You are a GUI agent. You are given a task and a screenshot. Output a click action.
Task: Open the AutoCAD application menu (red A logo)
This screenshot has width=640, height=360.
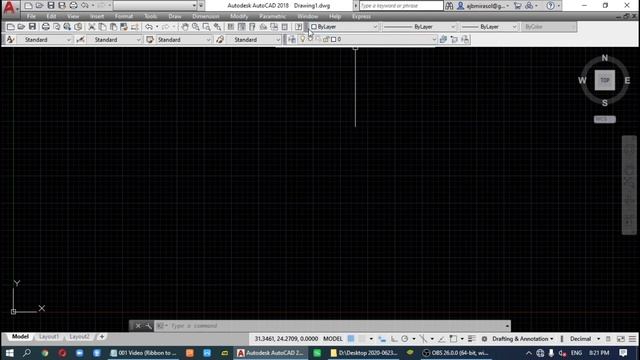(x=9, y=7)
